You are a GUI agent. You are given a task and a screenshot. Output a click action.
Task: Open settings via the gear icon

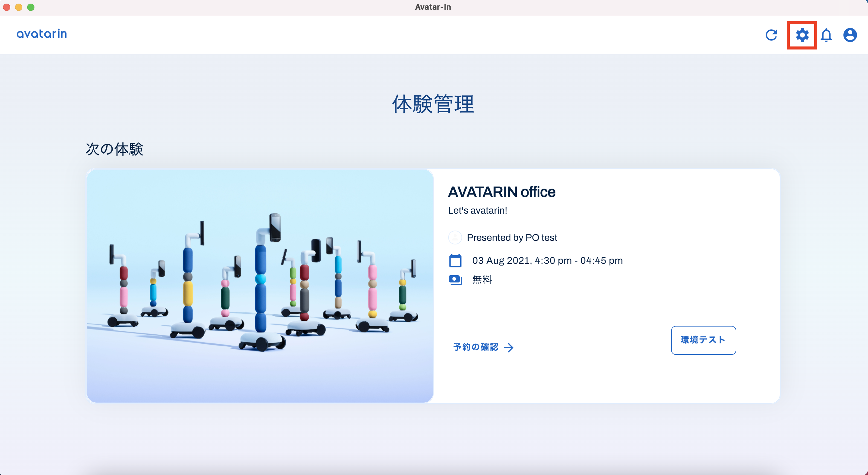pos(802,35)
